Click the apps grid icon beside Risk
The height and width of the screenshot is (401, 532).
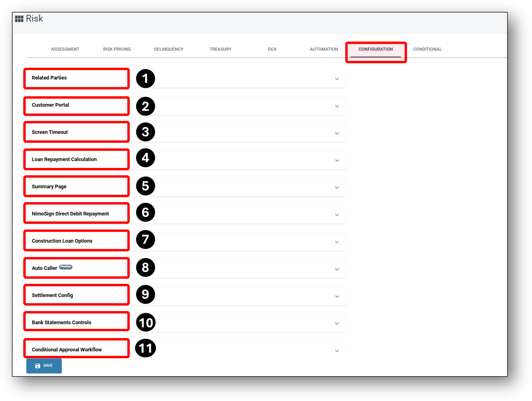(19, 19)
